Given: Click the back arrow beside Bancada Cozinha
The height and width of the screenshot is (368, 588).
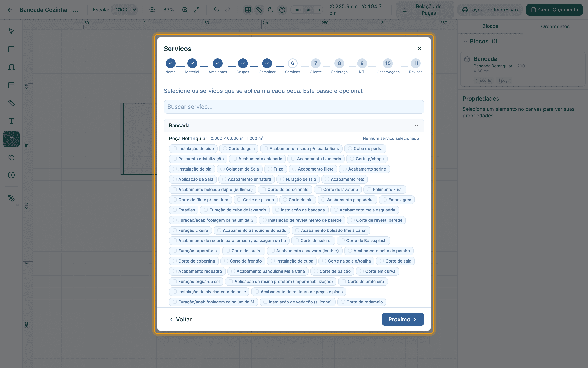Looking at the screenshot, I should pyautogui.click(x=10, y=10).
